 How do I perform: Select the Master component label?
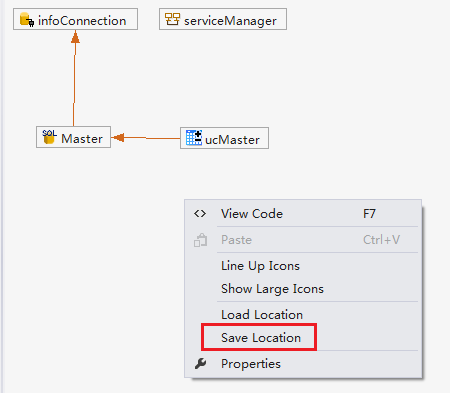[x=82, y=138]
